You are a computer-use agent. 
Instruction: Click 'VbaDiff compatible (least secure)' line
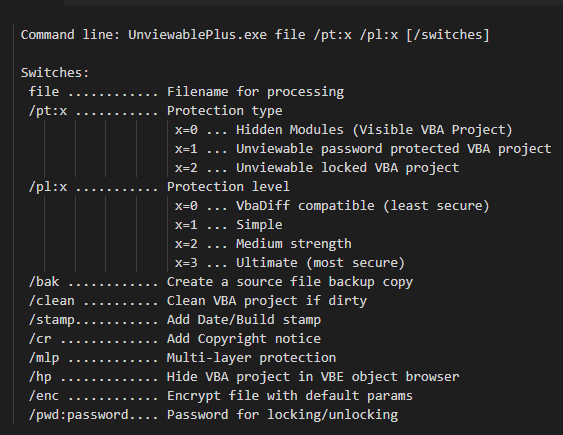coord(332,206)
